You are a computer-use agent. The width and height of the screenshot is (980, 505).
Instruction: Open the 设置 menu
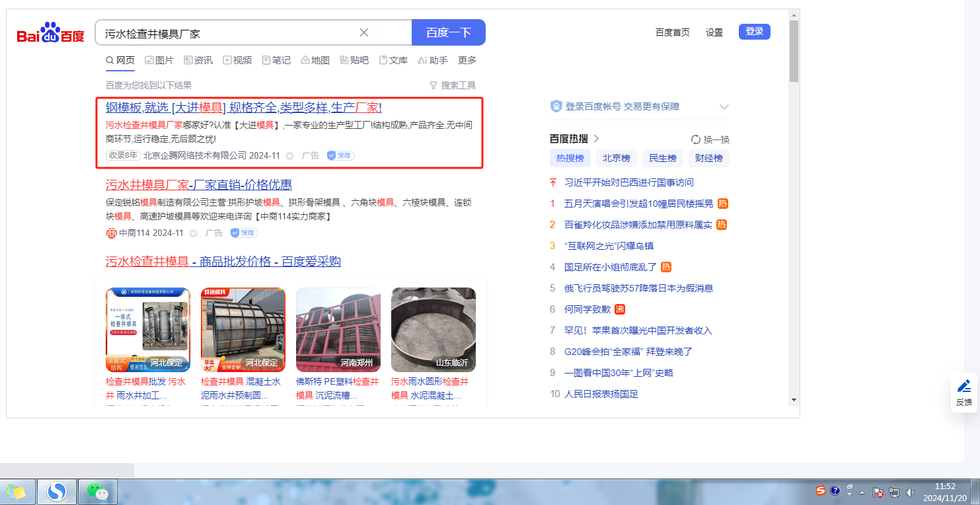coord(714,32)
